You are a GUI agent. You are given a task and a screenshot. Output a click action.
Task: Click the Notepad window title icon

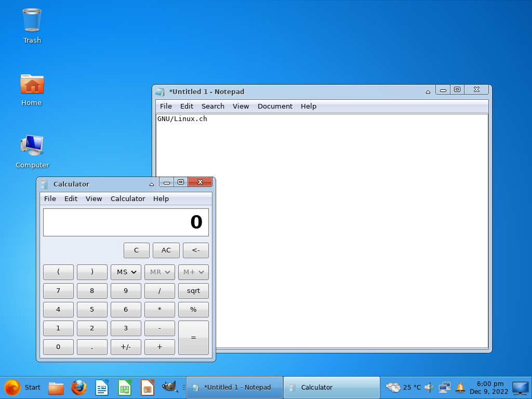point(160,91)
